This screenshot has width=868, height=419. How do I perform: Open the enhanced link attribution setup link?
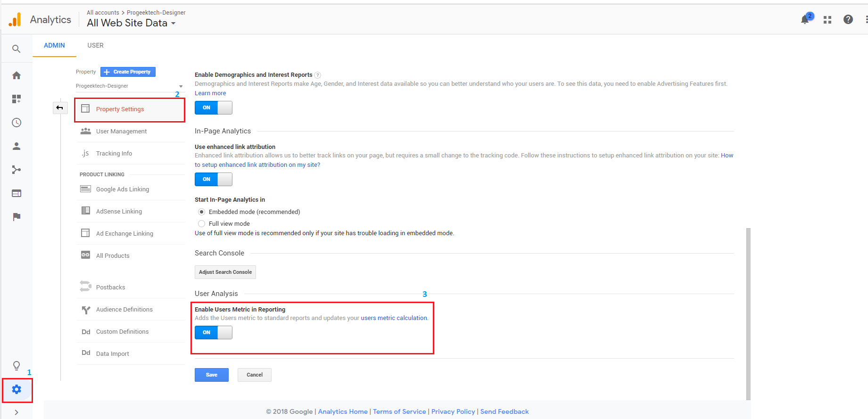(x=257, y=165)
